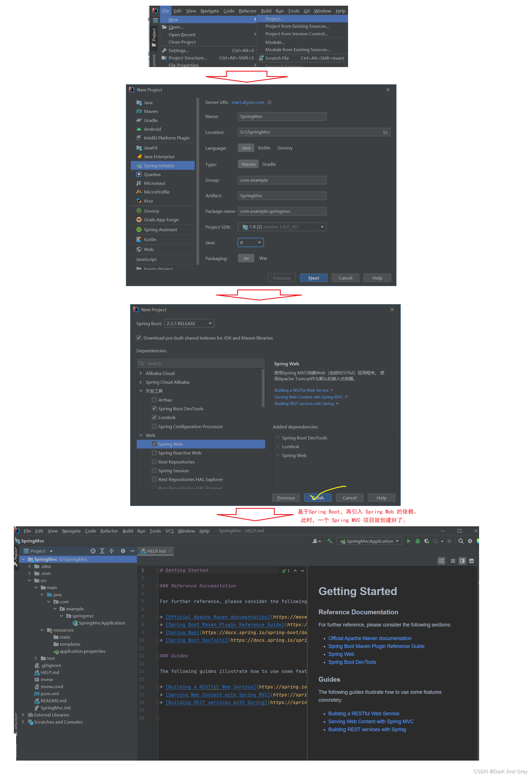The width and height of the screenshot is (532, 777).
Task: Click Next in first New Project dialog
Action: [x=313, y=278]
